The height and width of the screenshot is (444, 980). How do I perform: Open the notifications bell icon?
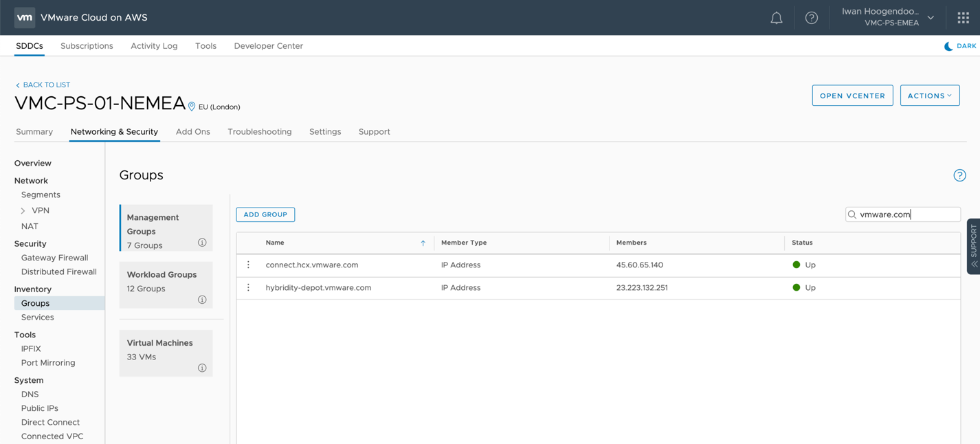click(x=776, y=18)
